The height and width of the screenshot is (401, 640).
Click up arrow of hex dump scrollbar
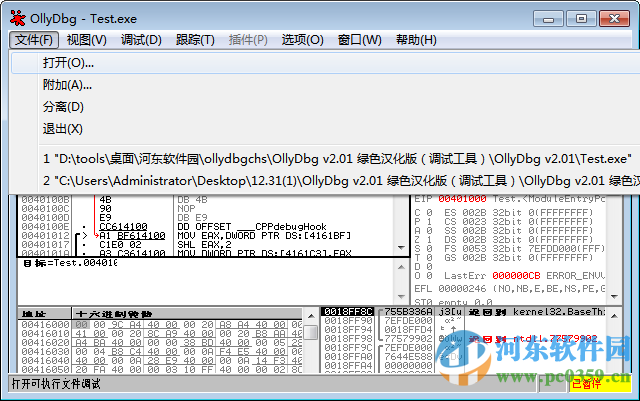pos(311,316)
